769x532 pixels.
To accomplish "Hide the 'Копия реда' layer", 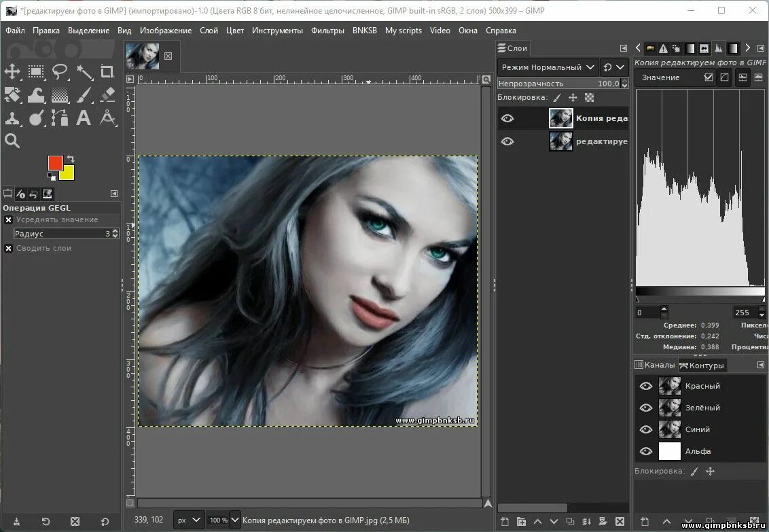I will (x=507, y=118).
